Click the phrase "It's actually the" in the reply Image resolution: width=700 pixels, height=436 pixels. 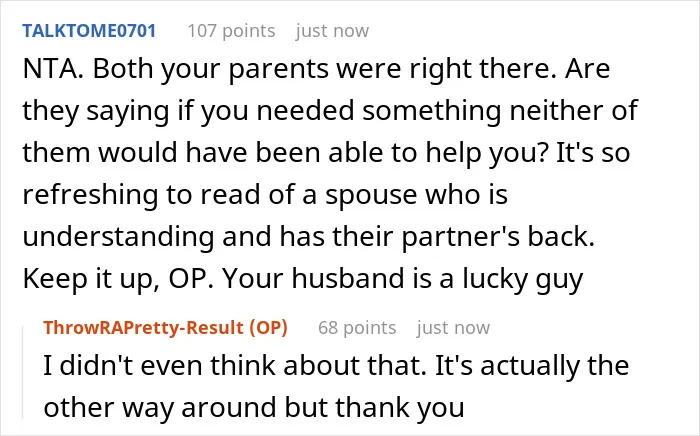point(532,366)
